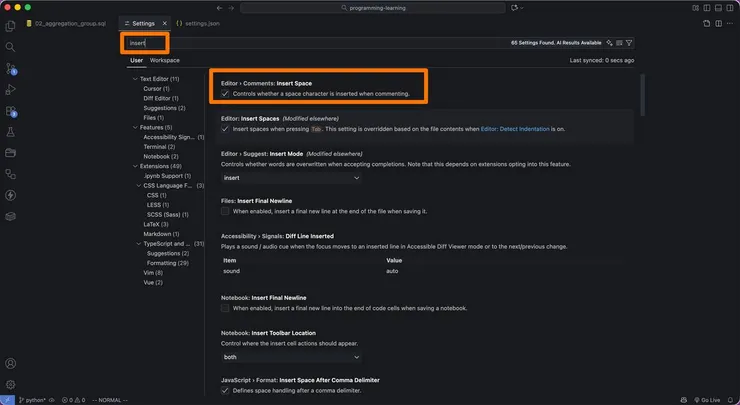Close the Settings tab
Screen dimensions: 740x405
[x=165, y=23]
